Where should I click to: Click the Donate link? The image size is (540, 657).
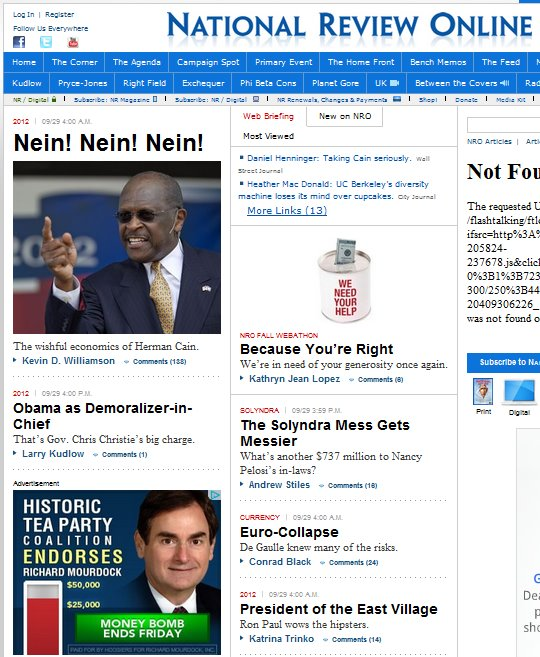tap(466, 99)
